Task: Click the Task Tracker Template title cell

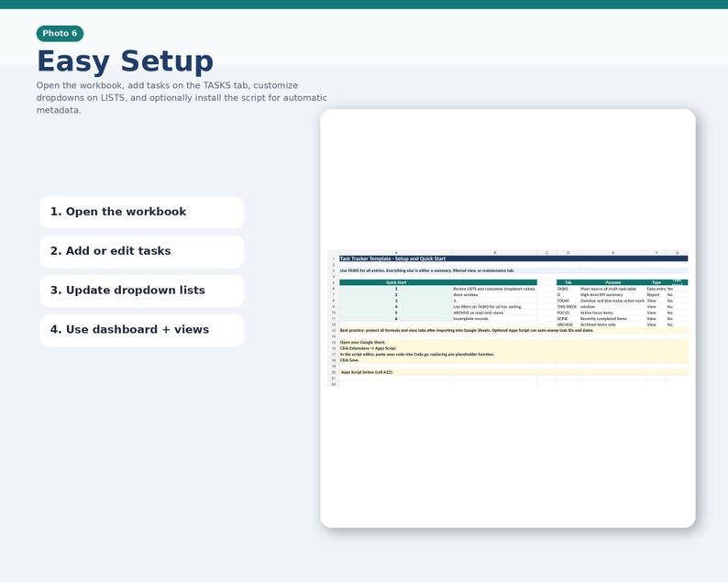Action: click(513, 258)
